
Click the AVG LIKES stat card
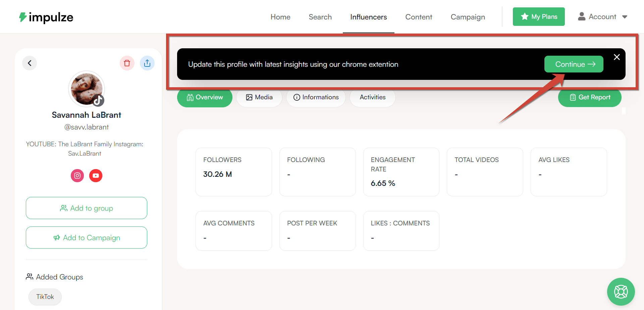click(569, 172)
